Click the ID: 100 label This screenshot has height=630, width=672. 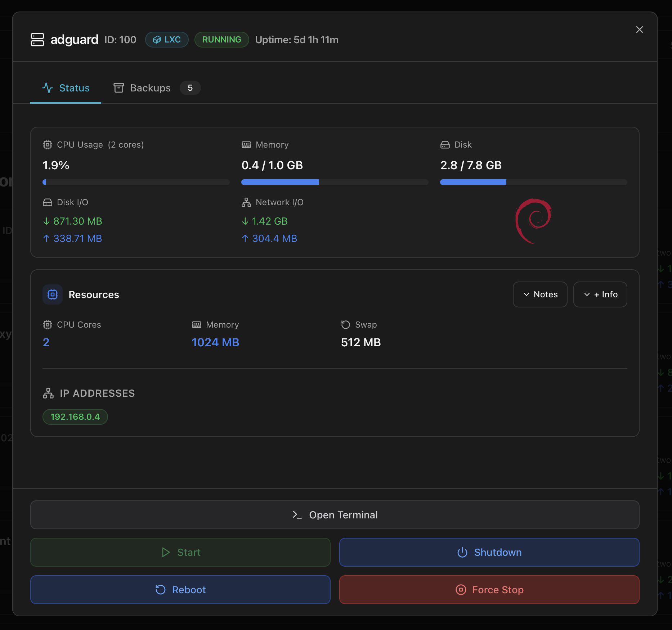[x=120, y=40]
